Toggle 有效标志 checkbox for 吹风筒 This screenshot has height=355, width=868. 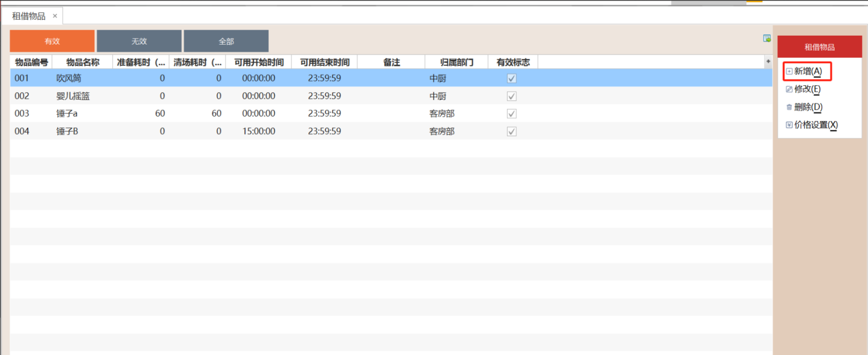(511, 78)
